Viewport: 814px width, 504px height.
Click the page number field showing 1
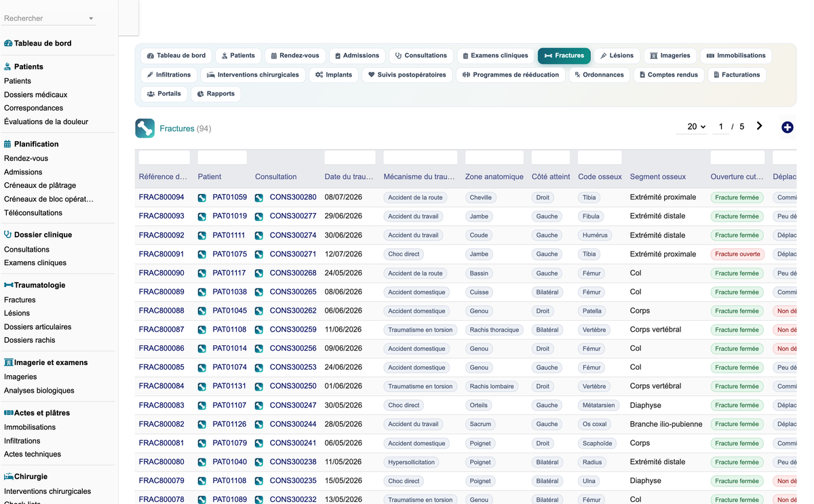[x=721, y=127]
